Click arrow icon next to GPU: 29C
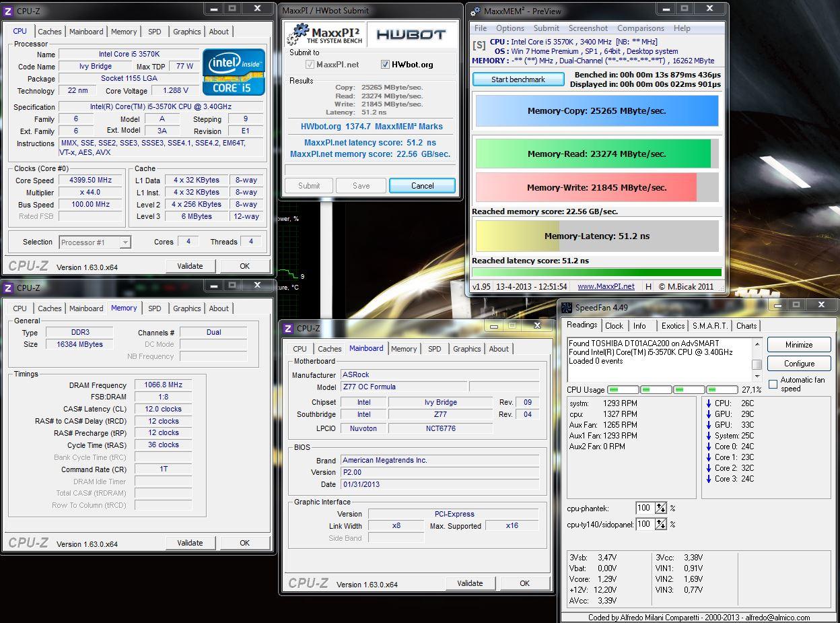Image resolution: width=840 pixels, height=623 pixels. point(709,414)
